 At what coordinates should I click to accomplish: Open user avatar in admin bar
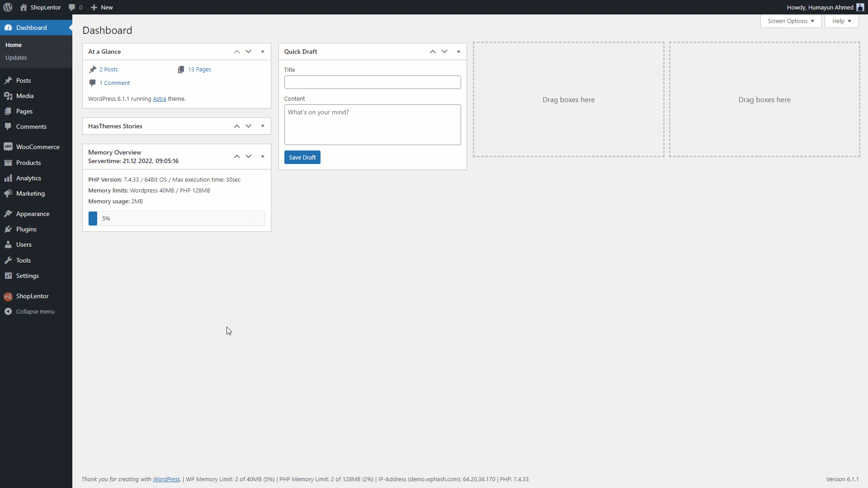click(860, 7)
